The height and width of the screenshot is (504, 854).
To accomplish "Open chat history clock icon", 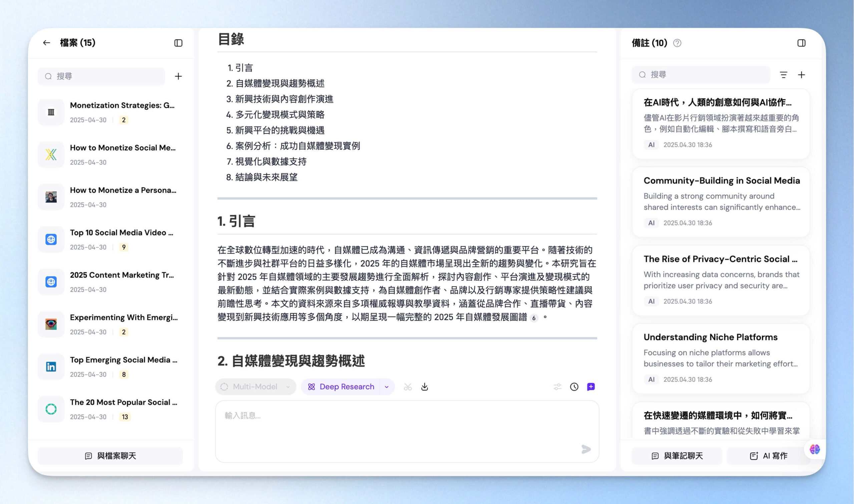I will coord(574,387).
